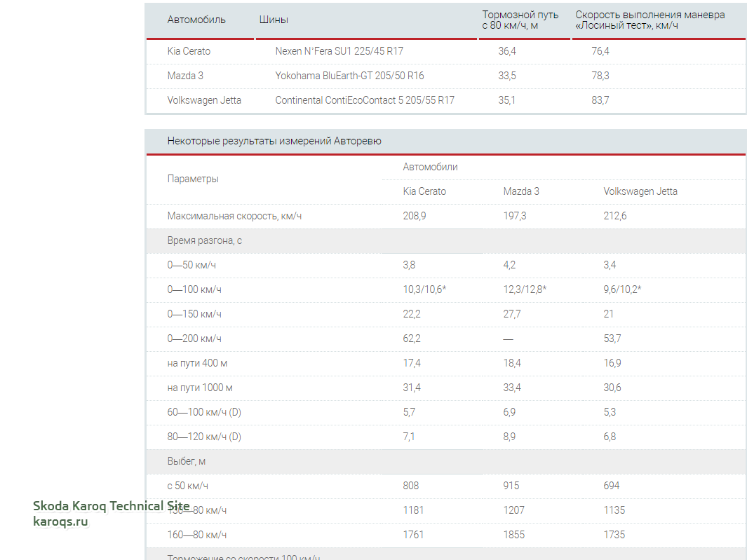Click the 'на пути 400 м' row label
This screenshot has height=560, width=747.
click(197, 363)
